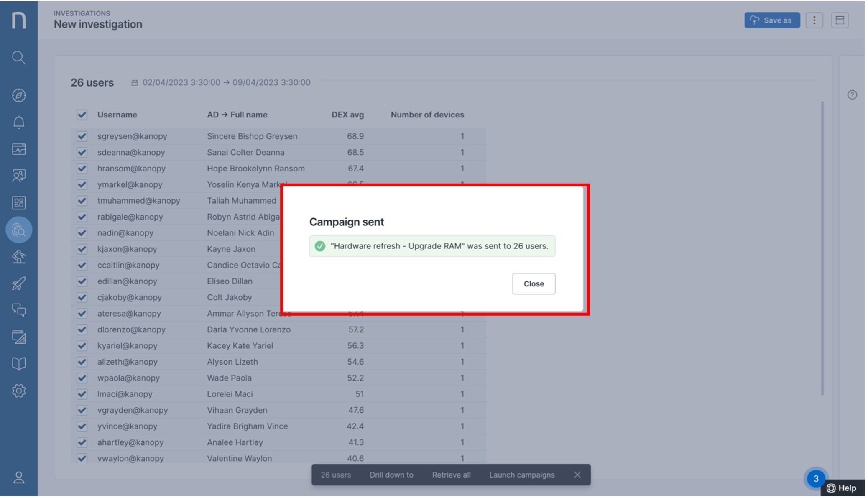The height and width of the screenshot is (498, 868).
Task: Click Retrieve all in action bar
Action: point(451,475)
